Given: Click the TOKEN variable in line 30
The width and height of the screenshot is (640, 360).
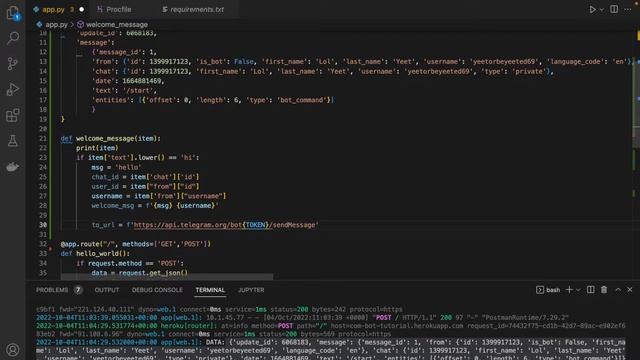Looking at the screenshot, I should click(x=256, y=225).
